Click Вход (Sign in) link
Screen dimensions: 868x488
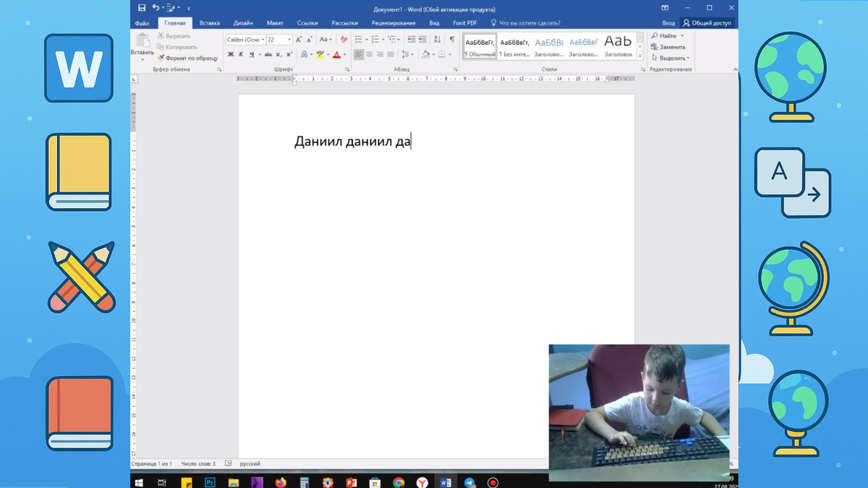[x=668, y=23]
